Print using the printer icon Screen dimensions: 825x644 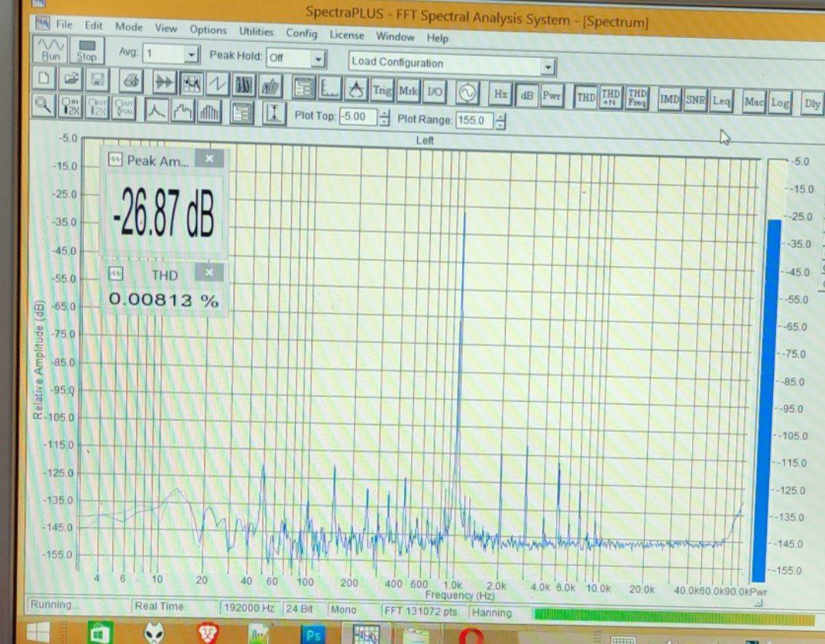pyautogui.click(x=131, y=82)
